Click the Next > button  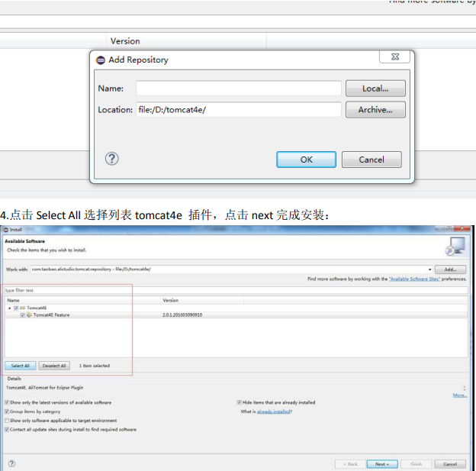[382, 464]
